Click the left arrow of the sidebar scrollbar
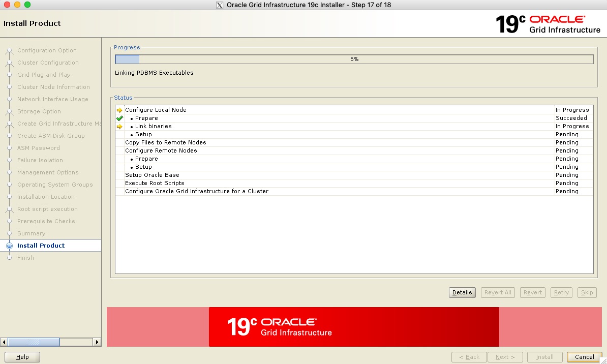This screenshot has width=607, height=364. click(4, 342)
